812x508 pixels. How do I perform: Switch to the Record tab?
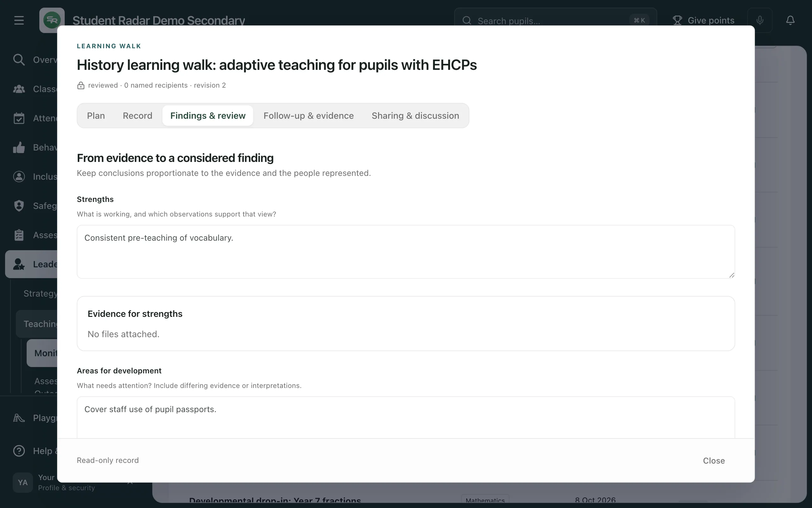point(138,116)
